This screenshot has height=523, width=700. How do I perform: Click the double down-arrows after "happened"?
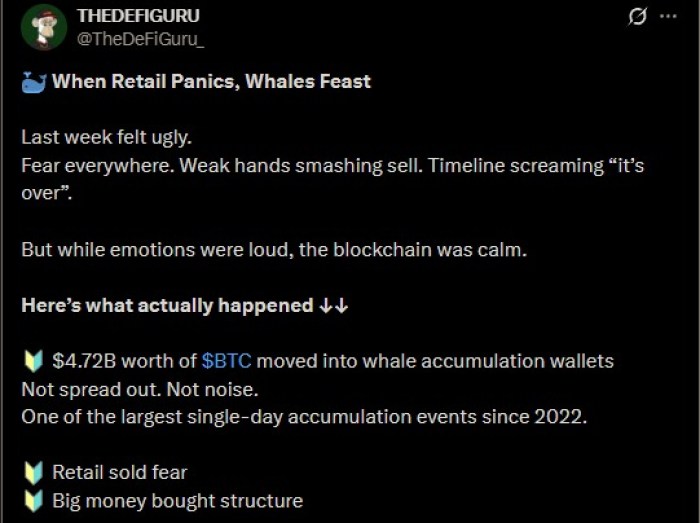(334, 305)
